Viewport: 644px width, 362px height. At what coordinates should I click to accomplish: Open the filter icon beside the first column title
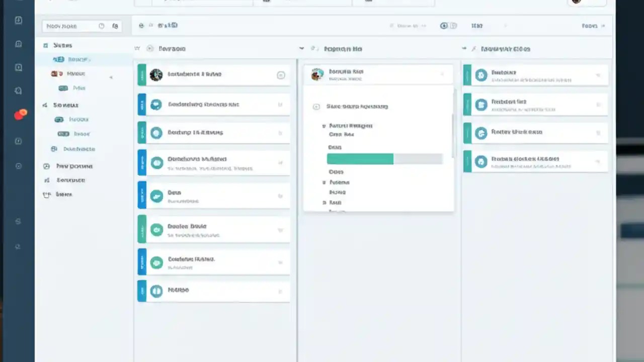pos(137,48)
